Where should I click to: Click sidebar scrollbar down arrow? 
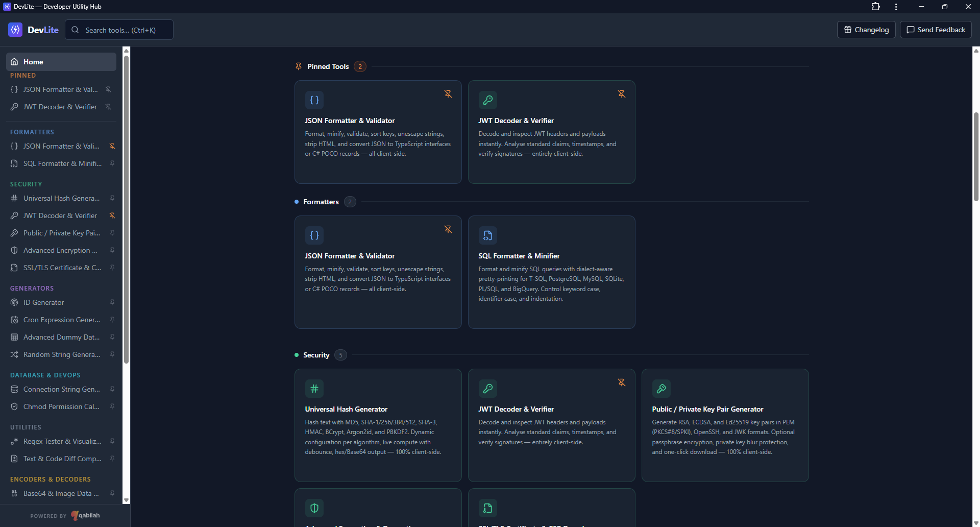coord(127,500)
